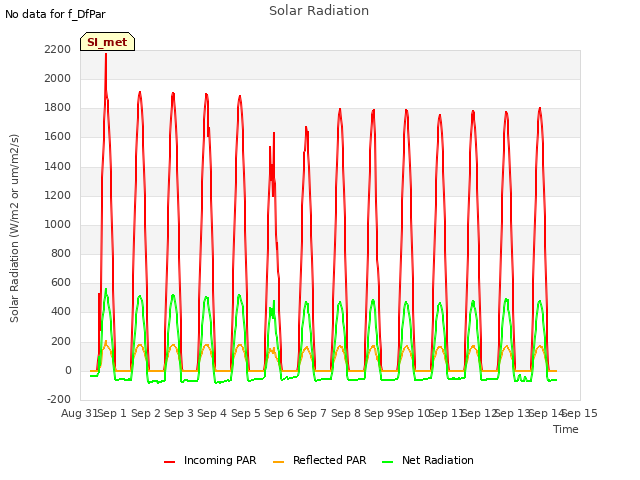Image resolution: width=640 pixels, height=480 pixels.
Task: Click the Sep 6 jagged Incoming PAR peak
Action: tap(272, 163)
